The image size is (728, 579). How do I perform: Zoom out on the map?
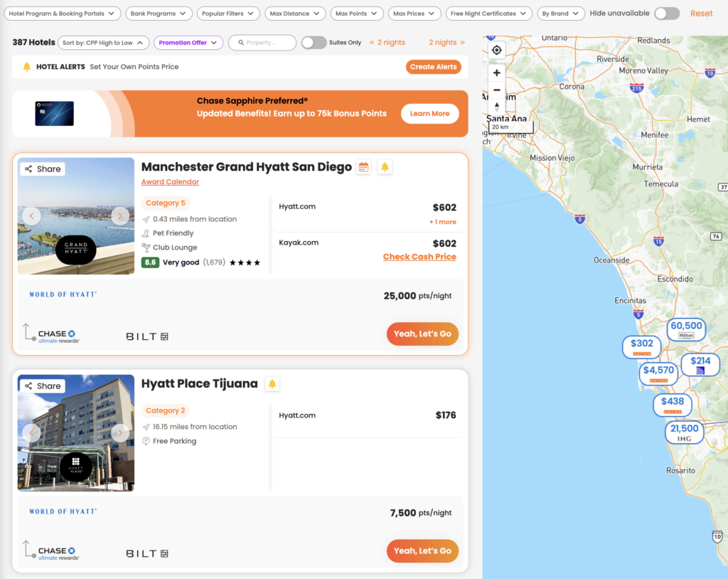tap(497, 90)
